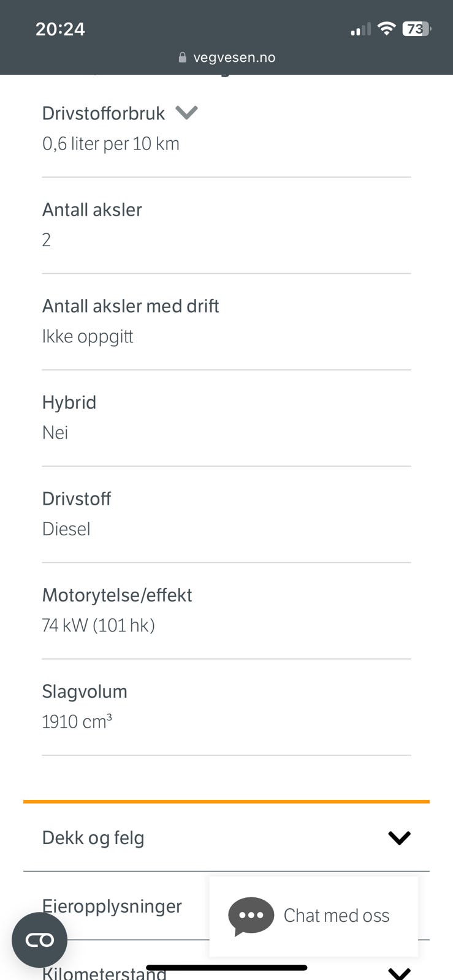
Task: Select the Motorytelse/effekt row
Action: point(226,611)
